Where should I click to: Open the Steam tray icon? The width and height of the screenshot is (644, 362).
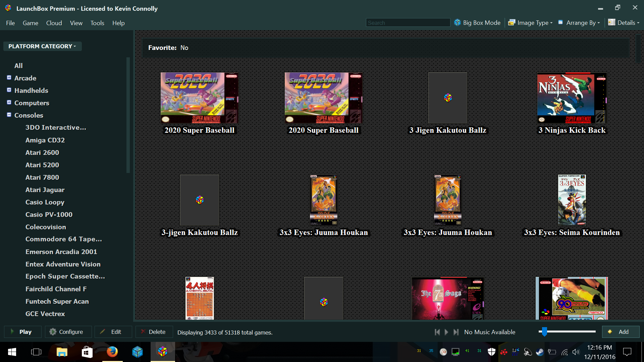pos(540,352)
